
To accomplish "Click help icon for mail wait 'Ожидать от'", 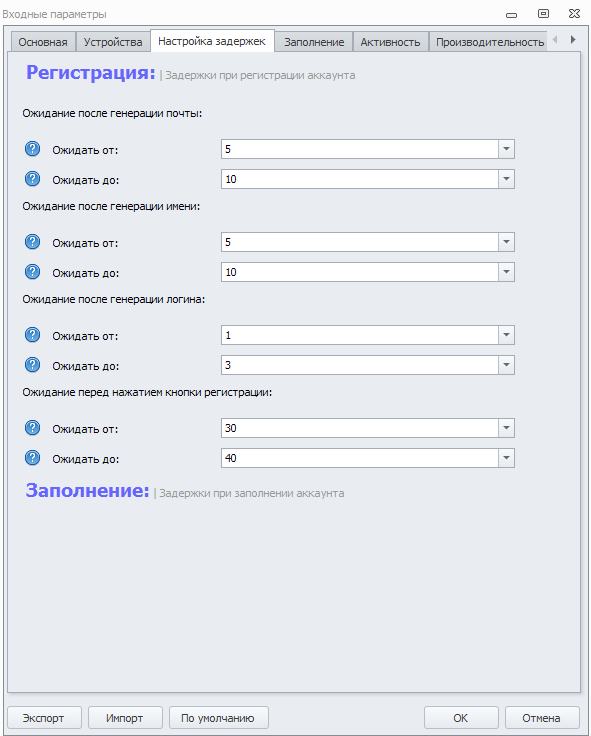I will pos(32,149).
